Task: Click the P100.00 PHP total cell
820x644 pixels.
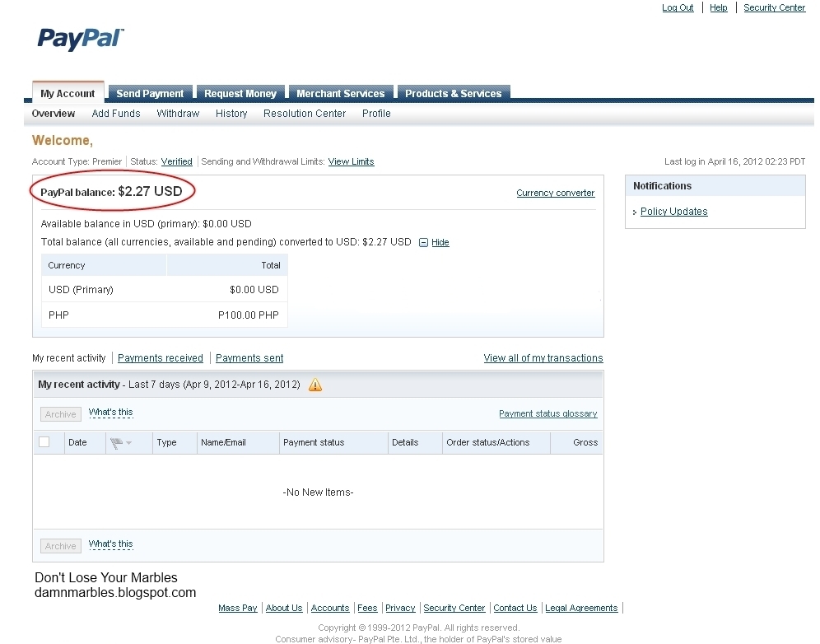Action: 249,315
